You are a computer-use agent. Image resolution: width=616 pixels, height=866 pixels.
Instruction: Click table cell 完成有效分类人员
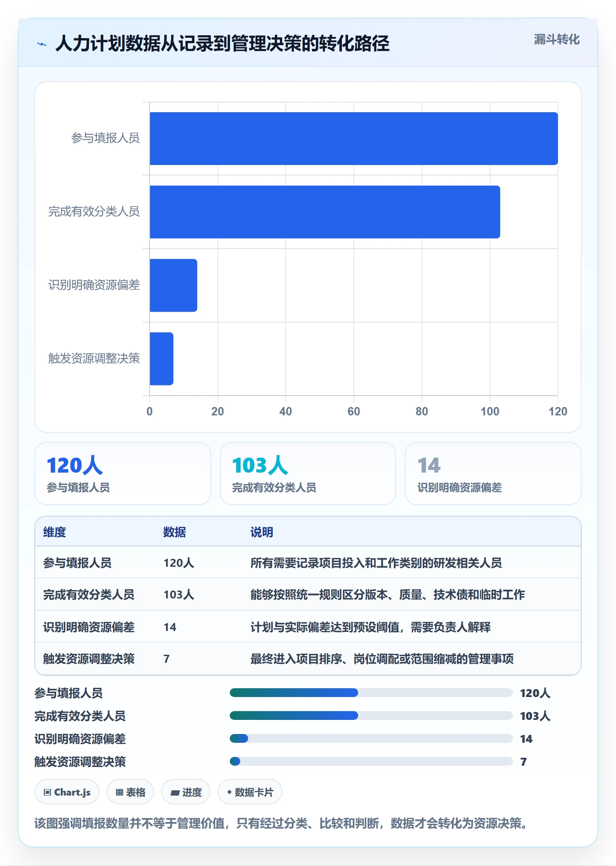click(89, 594)
